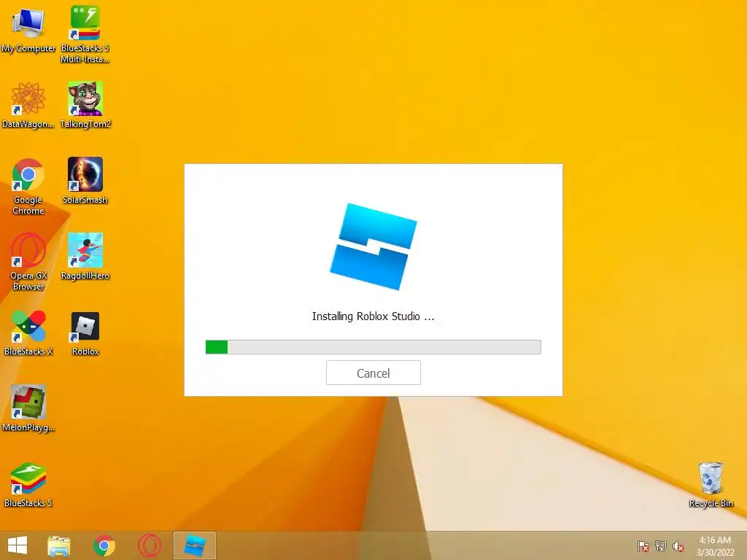The width and height of the screenshot is (747, 560).
Task: Open My Computer desktop icon
Action: (28, 29)
